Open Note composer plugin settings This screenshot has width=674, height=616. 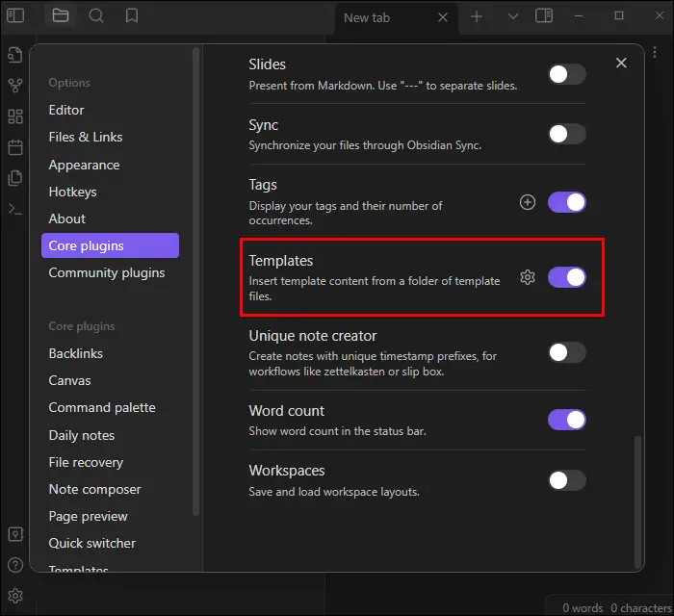[110, 489]
